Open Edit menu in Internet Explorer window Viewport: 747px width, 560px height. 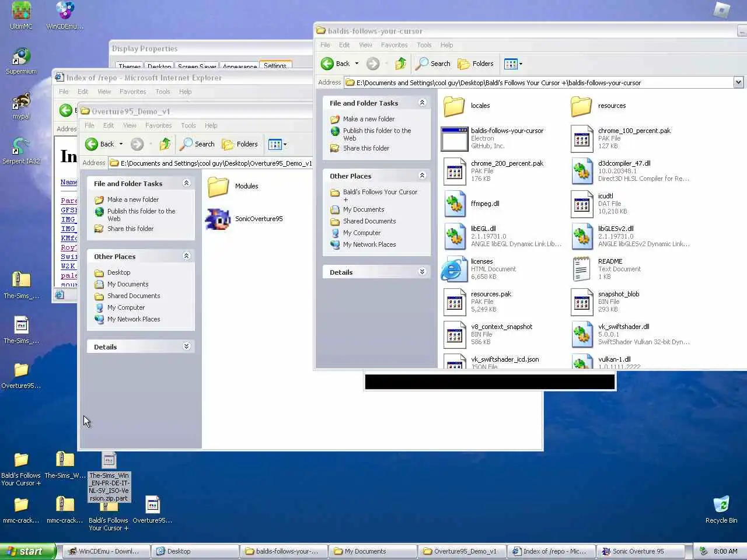click(x=83, y=92)
